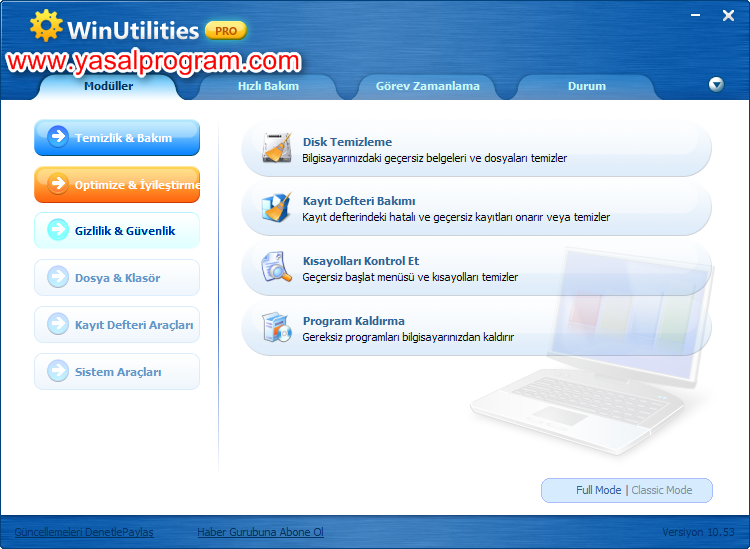Click arrow icon on Temizlik & Bakım
Image resolution: width=750 pixels, height=549 pixels.
click(x=58, y=137)
